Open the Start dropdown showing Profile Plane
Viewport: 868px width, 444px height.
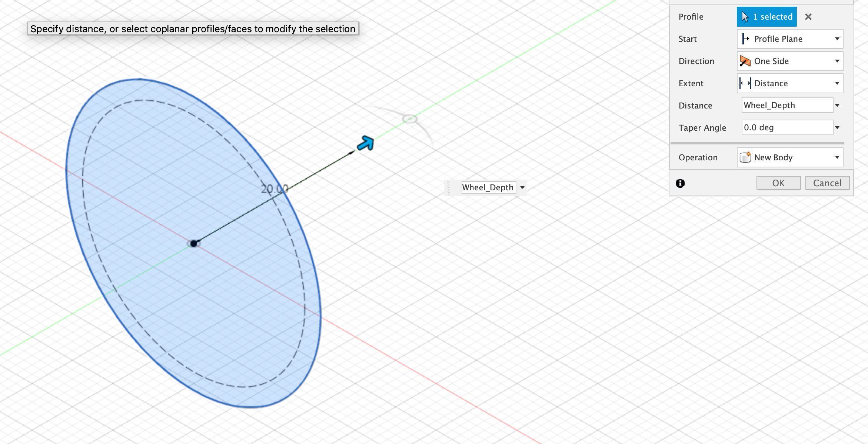[790, 39]
